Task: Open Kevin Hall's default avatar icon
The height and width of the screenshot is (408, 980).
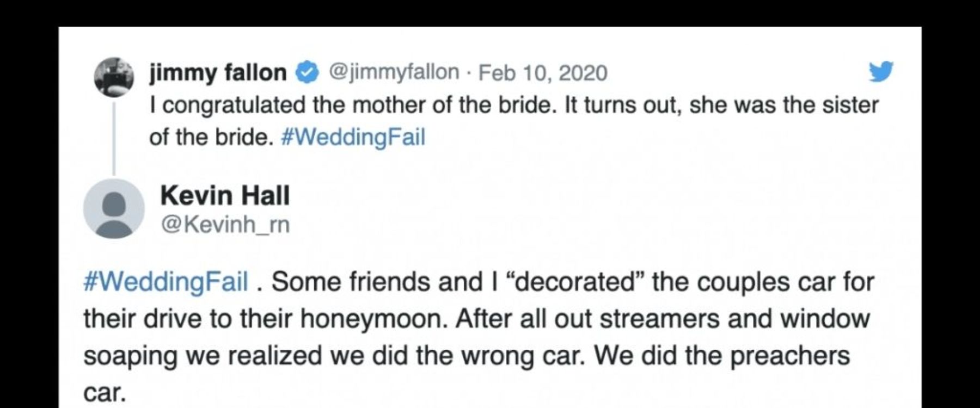Action: (114, 208)
